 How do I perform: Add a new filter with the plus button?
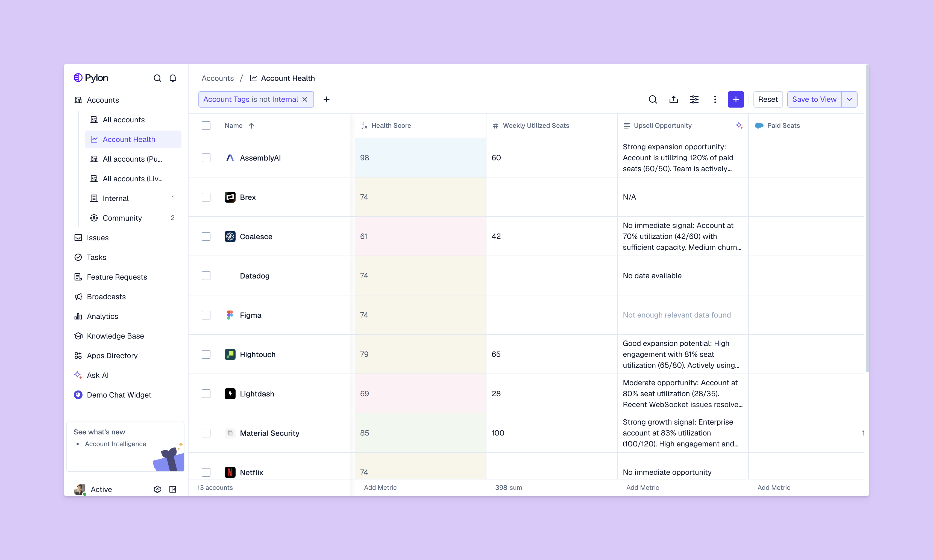pyautogui.click(x=326, y=99)
